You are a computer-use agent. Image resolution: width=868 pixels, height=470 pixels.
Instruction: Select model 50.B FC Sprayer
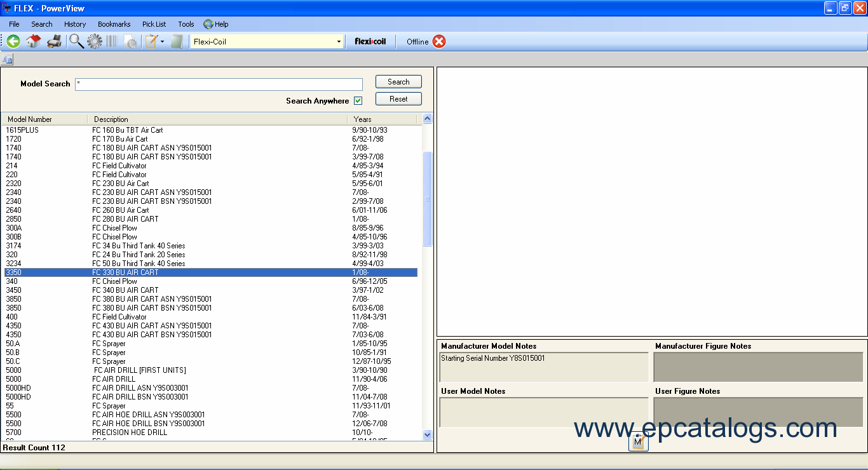[211, 352]
